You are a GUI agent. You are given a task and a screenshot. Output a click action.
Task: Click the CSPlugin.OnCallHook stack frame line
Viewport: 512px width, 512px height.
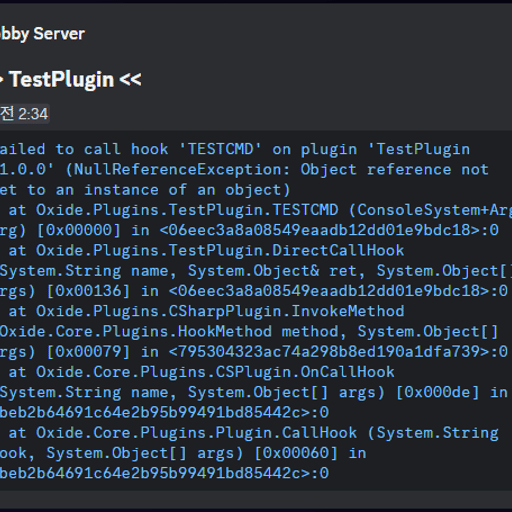[201, 372]
